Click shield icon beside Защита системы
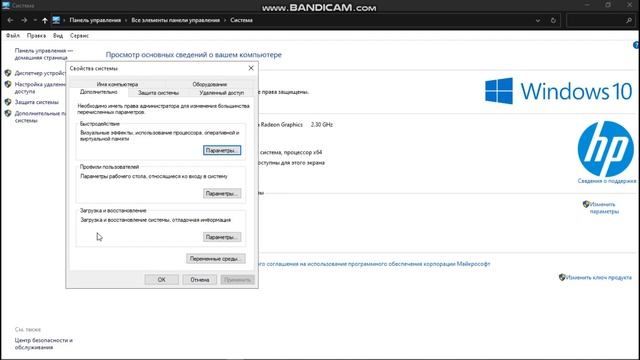 click(8, 102)
